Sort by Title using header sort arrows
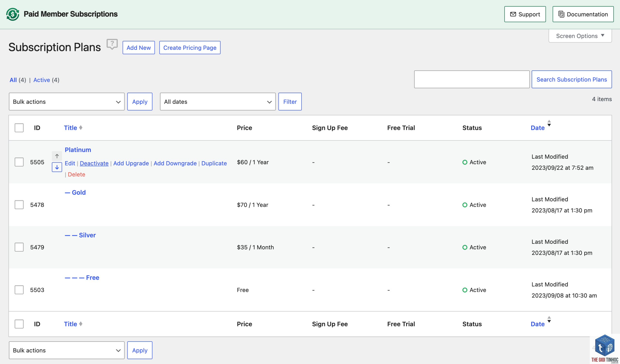This screenshot has height=364, width=620. 81,127
